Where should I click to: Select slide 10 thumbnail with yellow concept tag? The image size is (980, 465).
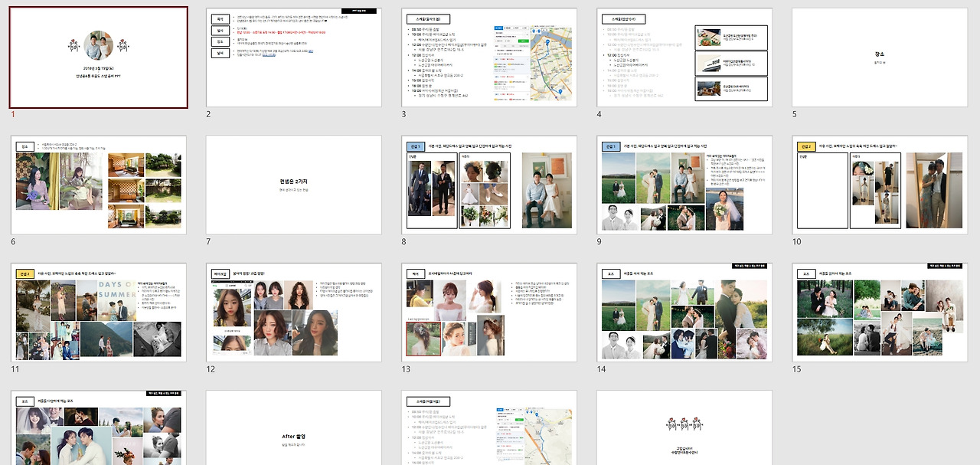point(880,185)
